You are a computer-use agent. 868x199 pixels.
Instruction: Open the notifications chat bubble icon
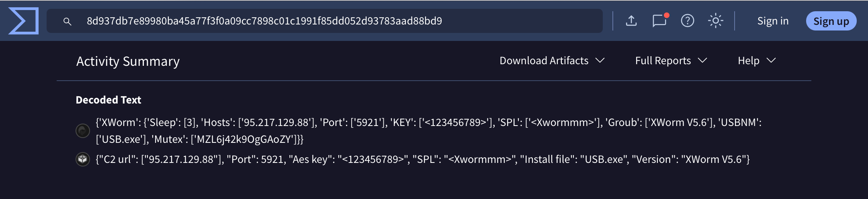659,21
